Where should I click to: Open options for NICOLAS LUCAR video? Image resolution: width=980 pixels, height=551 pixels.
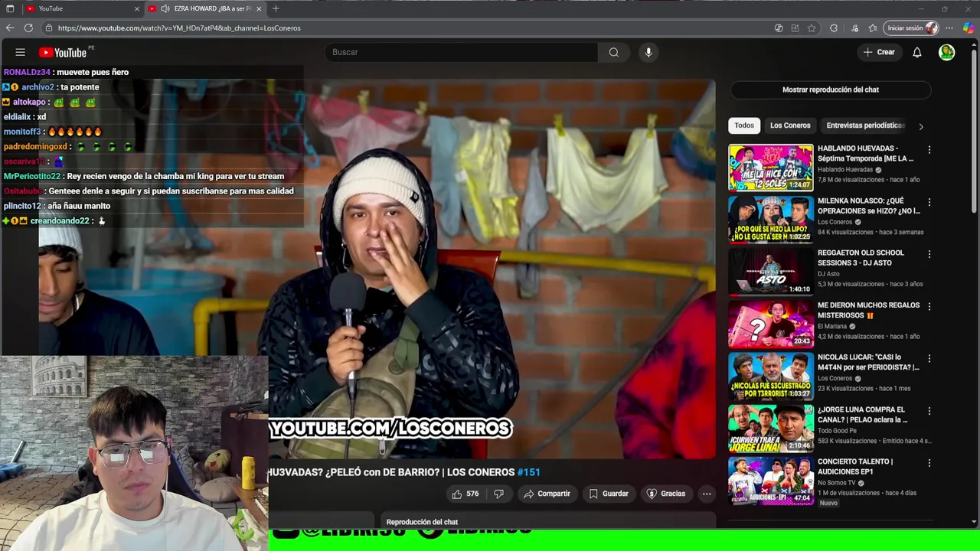(929, 358)
